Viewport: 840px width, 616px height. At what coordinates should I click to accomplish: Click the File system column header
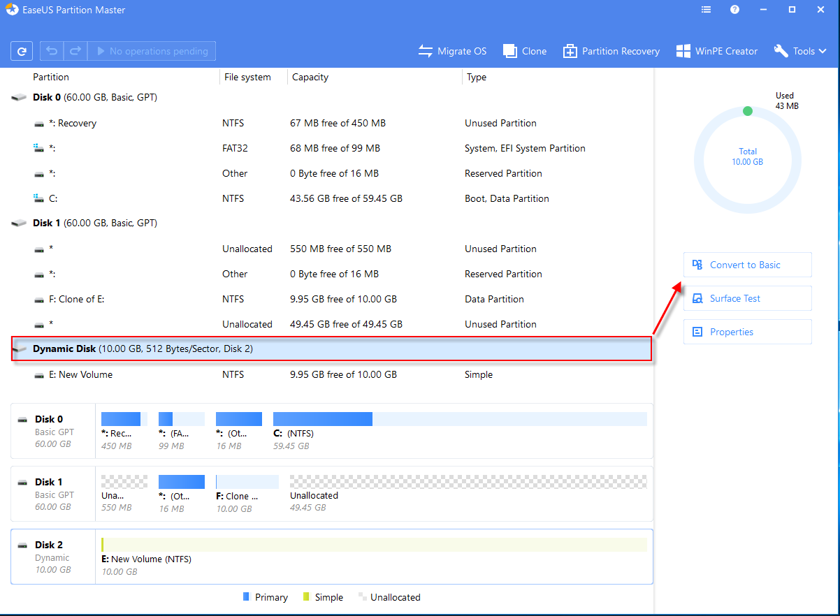(x=247, y=77)
